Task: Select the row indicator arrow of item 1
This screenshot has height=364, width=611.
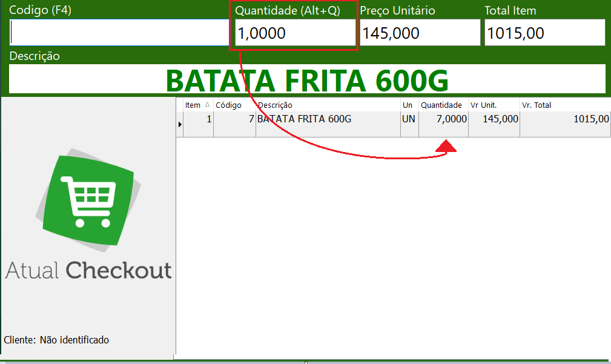Action: click(x=180, y=124)
